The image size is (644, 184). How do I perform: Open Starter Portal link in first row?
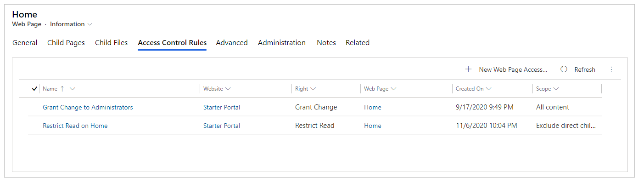222,107
